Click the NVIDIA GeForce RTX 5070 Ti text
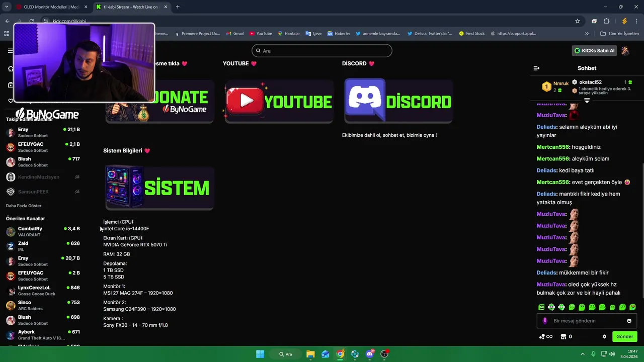This screenshot has width=644, height=362. 135,245
